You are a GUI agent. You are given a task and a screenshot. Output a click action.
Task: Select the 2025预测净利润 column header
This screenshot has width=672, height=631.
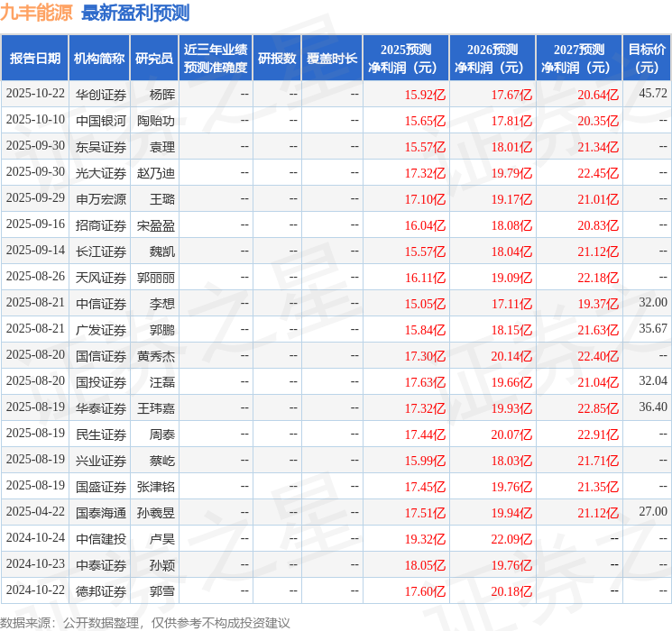pyautogui.click(x=405, y=59)
